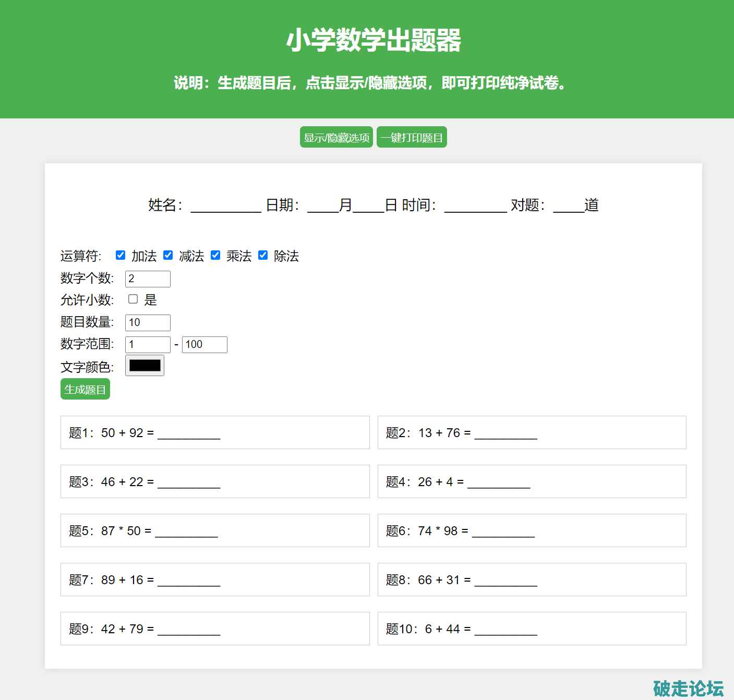Disable the 乘法 checkbox
The image size is (734, 700).
[215, 255]
